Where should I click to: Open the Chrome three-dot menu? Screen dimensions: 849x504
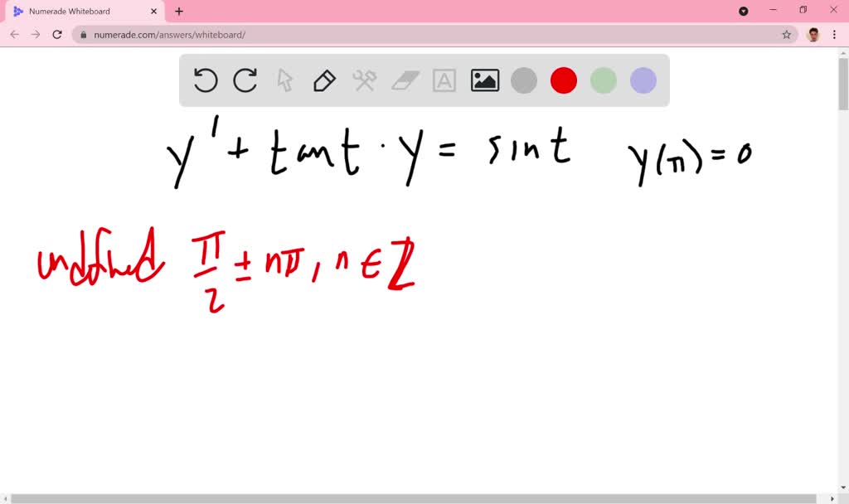(833, 35)
